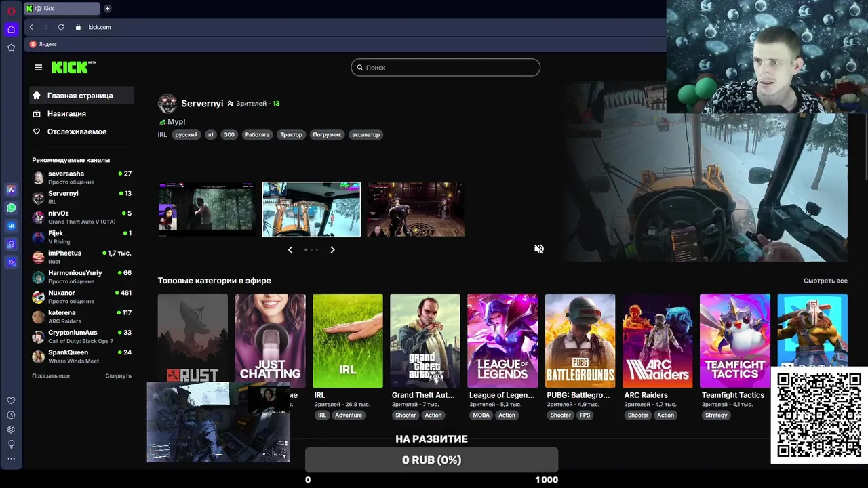This screenshot has width=868, height=488.
Task: Open the dark game carousel thumbnail
Action: click(x=416, y=209)
